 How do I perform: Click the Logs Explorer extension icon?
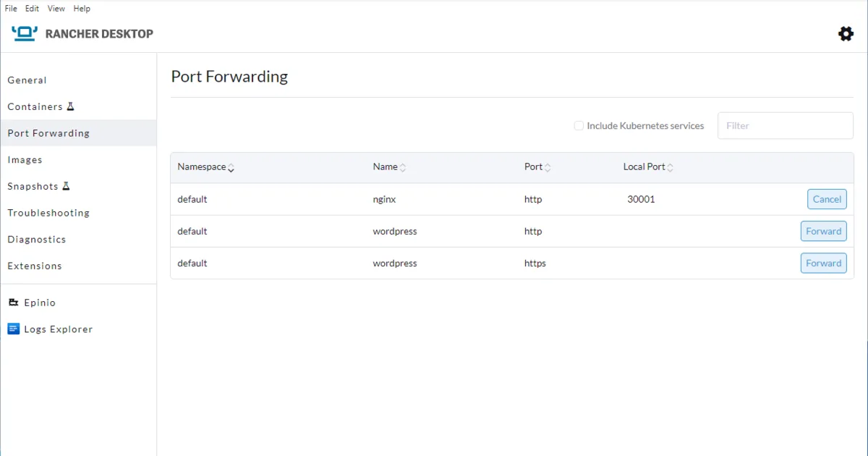pos(13,329)
